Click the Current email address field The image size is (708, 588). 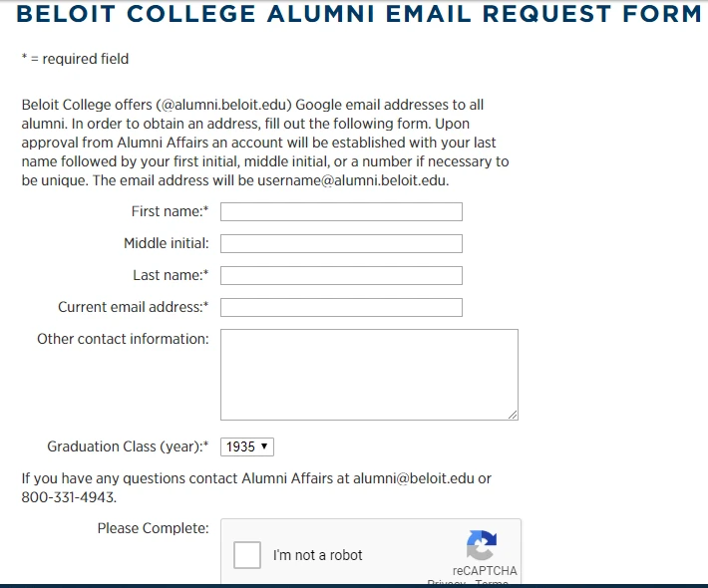click(341, 307)
